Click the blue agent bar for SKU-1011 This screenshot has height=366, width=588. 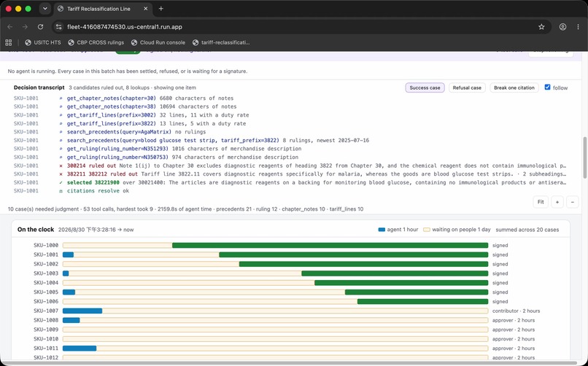(x=80, y=349)
